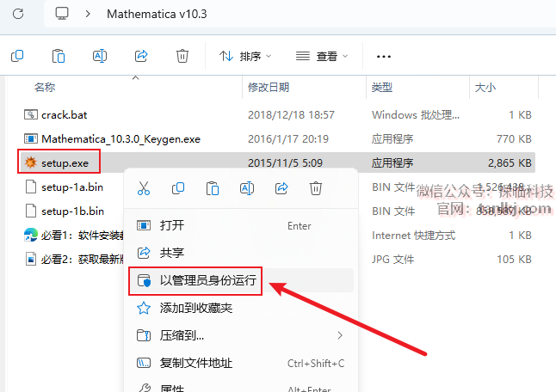
Task: Click the 2016/1/17 20:19 date cell
Action: pos(288,139)
